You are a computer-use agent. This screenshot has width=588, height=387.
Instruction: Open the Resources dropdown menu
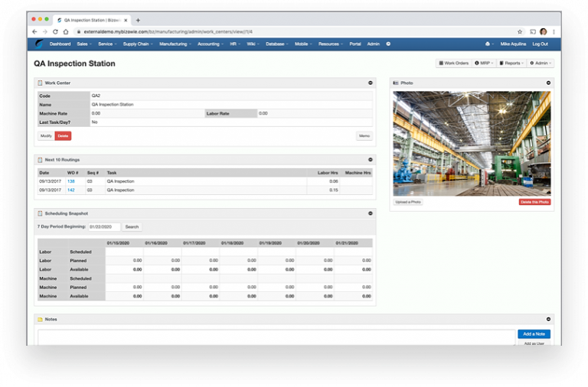click(331, 44)
